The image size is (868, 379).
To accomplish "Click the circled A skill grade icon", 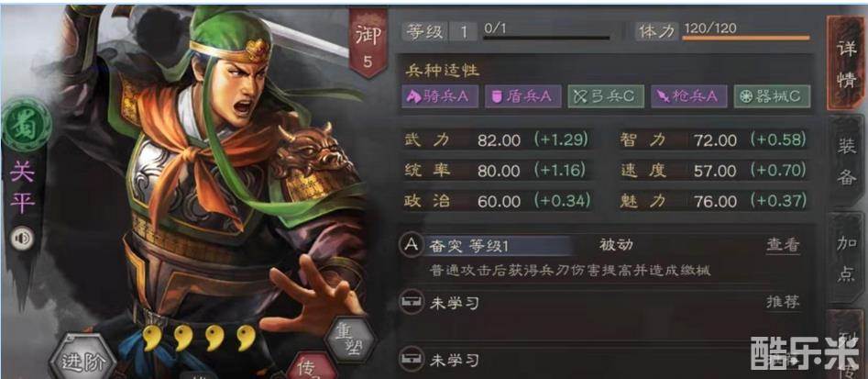I will (412, 246).
